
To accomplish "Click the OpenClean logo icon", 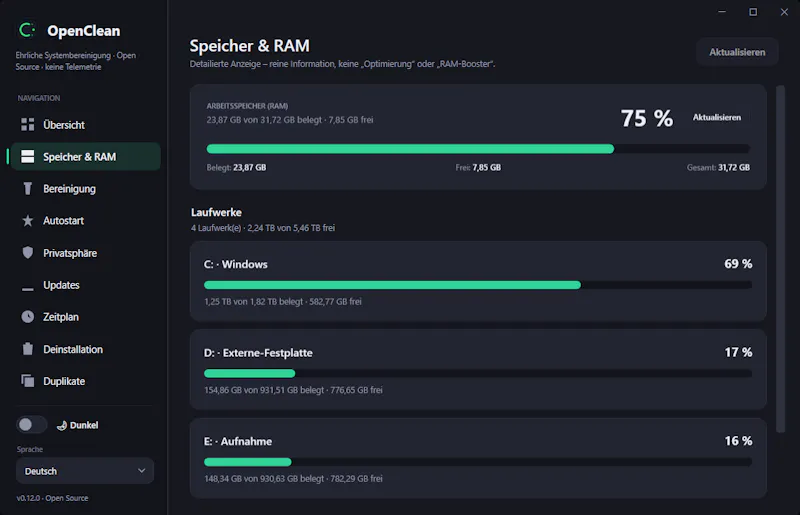I will pyautogui.click(x=27, y=31).
